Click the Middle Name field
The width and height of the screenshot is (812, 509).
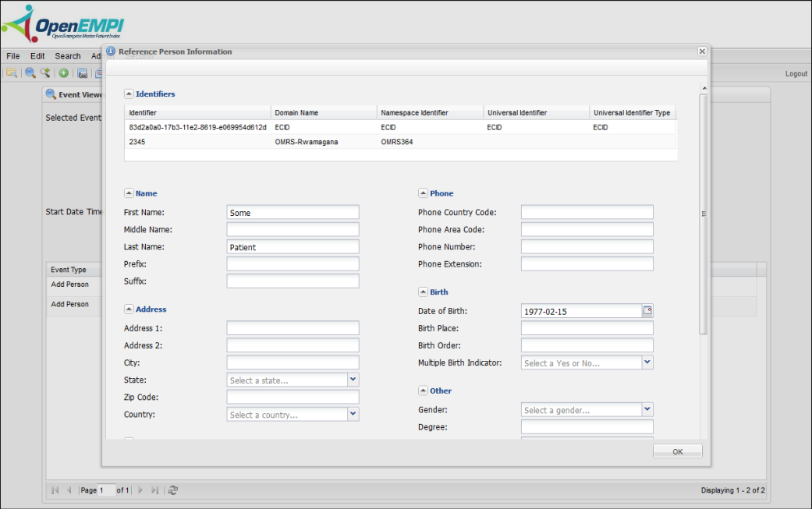(293, 229)
